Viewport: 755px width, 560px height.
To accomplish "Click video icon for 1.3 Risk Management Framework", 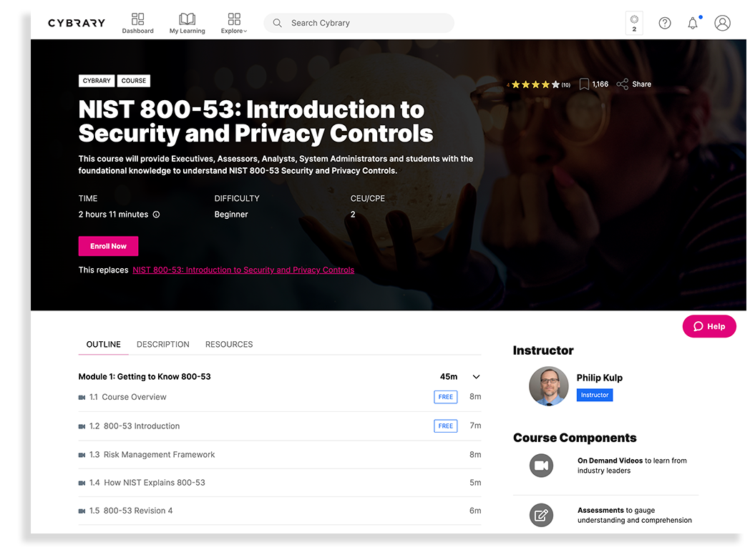I will [x=82, y=455].
